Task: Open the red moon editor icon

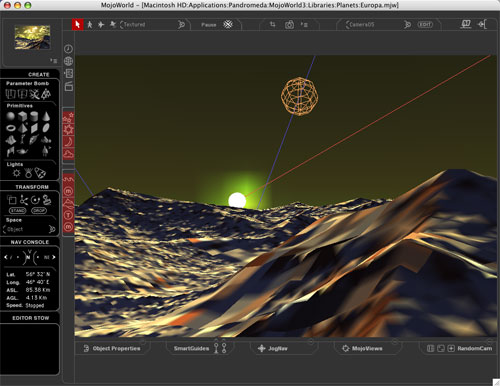Action: pos(69,142)
